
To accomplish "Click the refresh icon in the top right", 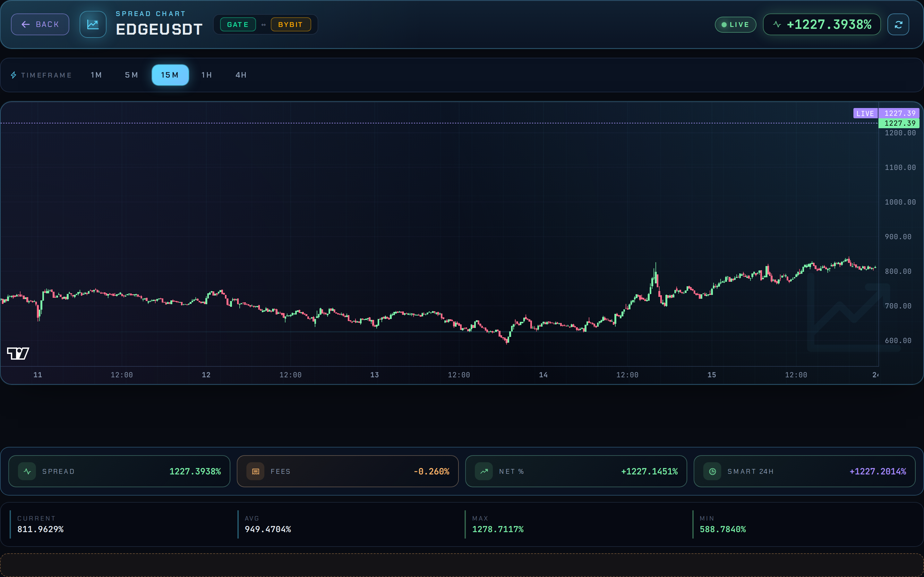I will 898,24.
